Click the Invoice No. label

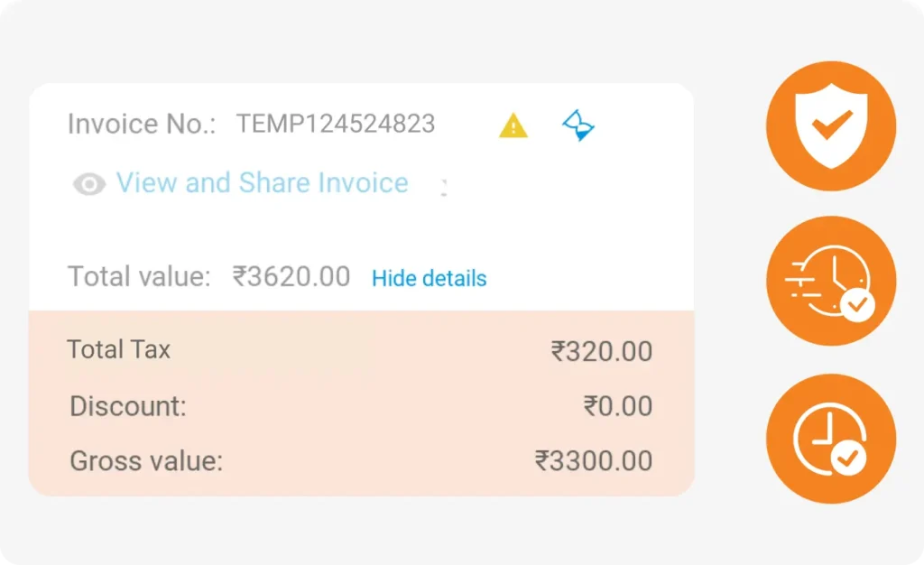click(134, 124)
